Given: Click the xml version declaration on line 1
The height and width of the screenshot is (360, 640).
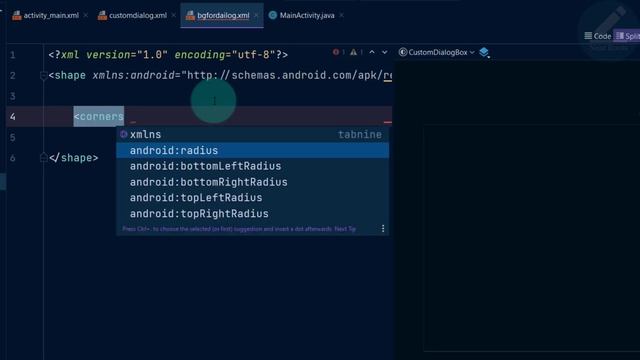Looking at the screenshot, I should tap(168, 55).
